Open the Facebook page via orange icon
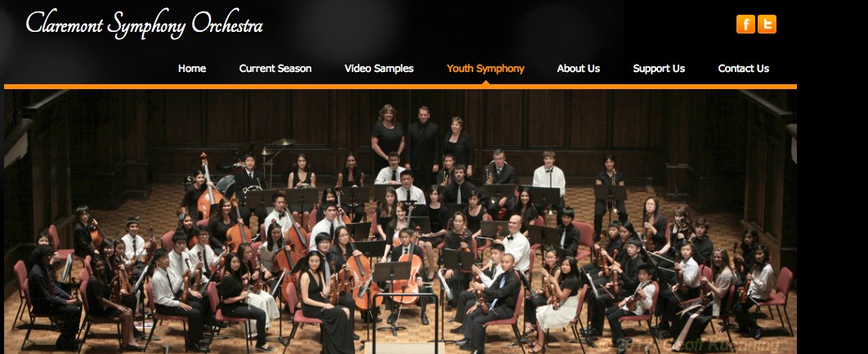 745,25
